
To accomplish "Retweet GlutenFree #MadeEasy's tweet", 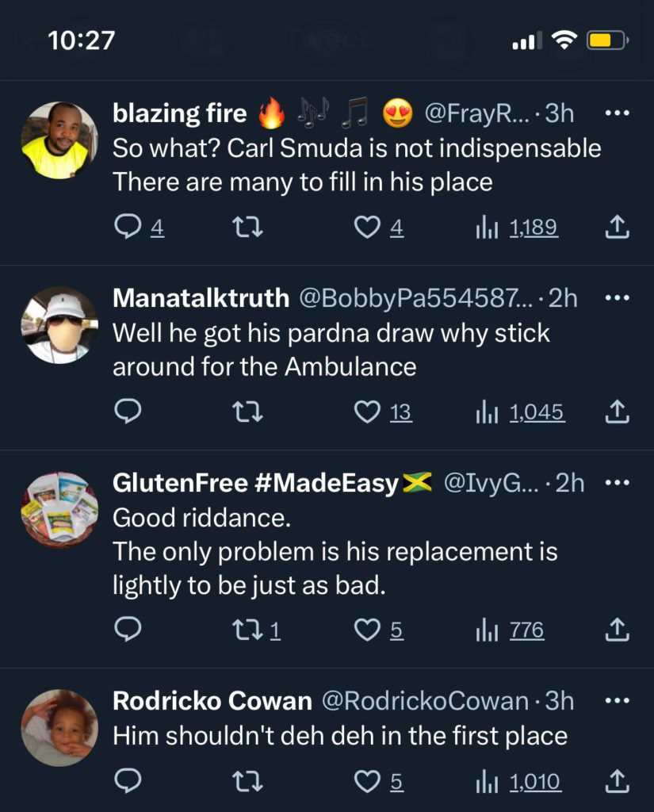I will pos(247,630).
